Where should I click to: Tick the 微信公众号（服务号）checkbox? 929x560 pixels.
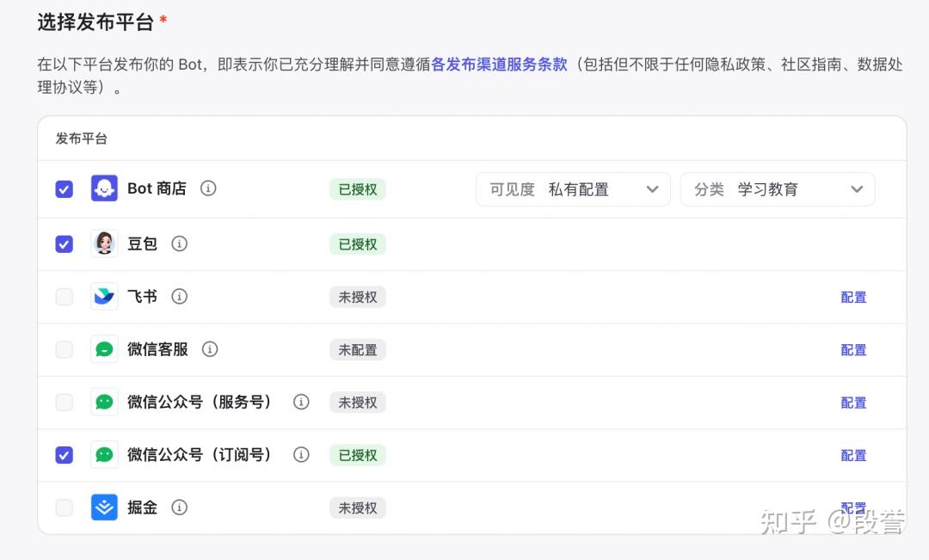(64, 403)
